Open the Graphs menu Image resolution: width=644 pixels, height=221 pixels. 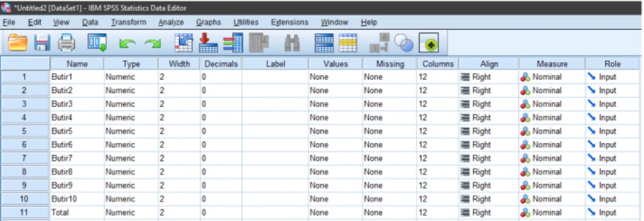pyautogui.click(x=208, y=22)
